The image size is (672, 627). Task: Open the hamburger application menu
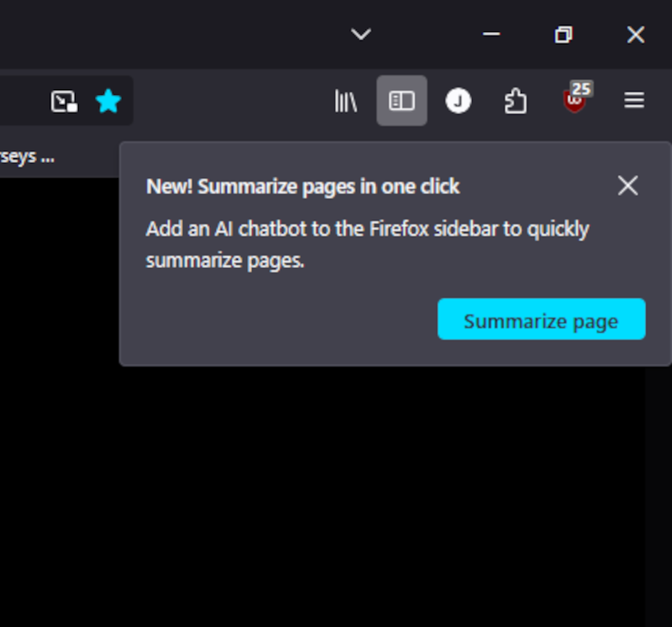click(634, 100)
